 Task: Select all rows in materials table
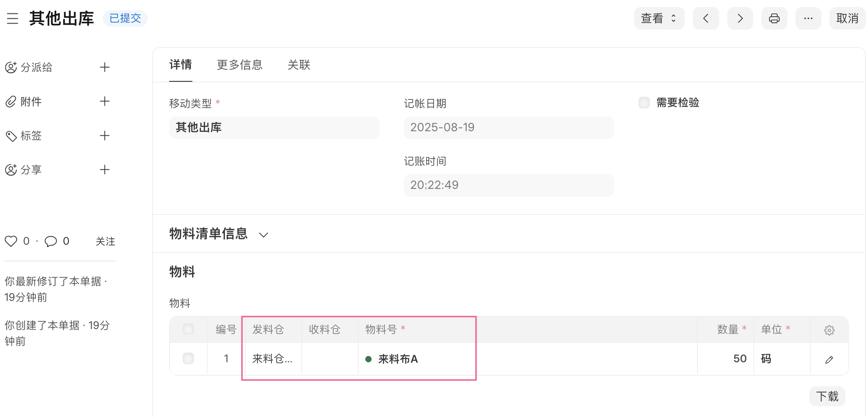coord(188,329)
